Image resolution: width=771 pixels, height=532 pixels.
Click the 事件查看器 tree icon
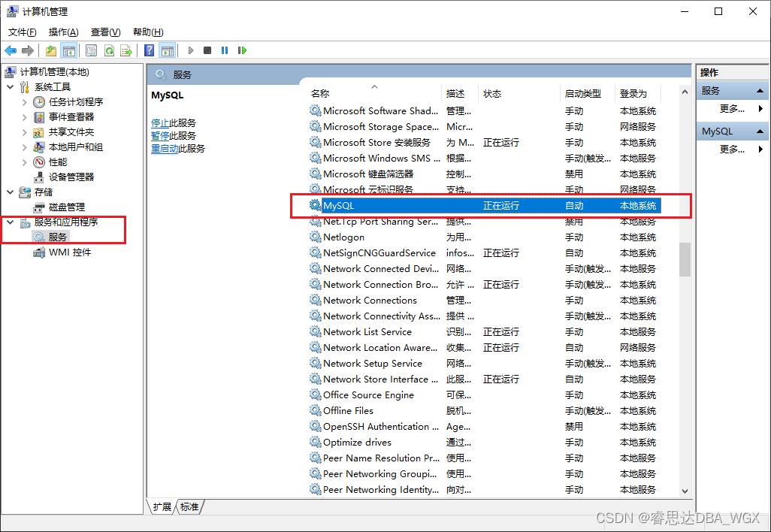pyautogui.click(x=39, y=117)
